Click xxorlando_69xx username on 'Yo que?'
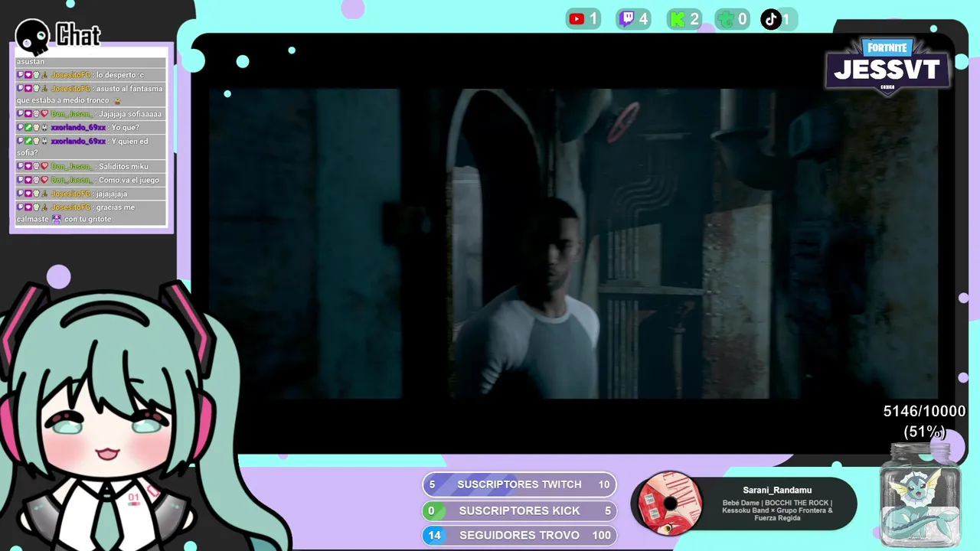The height and width of the screenshot is (551, 980). click(x=78, y=128)
